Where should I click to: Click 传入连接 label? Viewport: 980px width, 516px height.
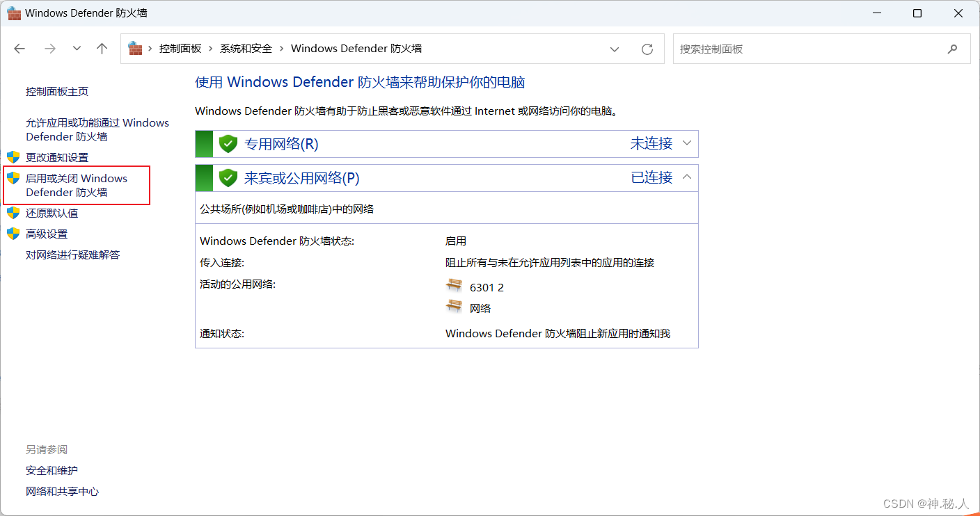tap(222, 263)
